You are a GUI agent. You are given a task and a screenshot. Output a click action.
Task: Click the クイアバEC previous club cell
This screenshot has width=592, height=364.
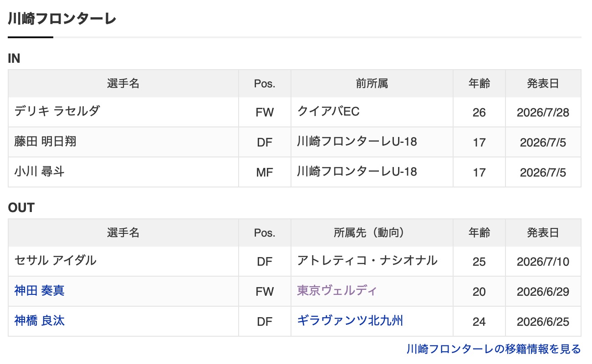tap(372, 112)
